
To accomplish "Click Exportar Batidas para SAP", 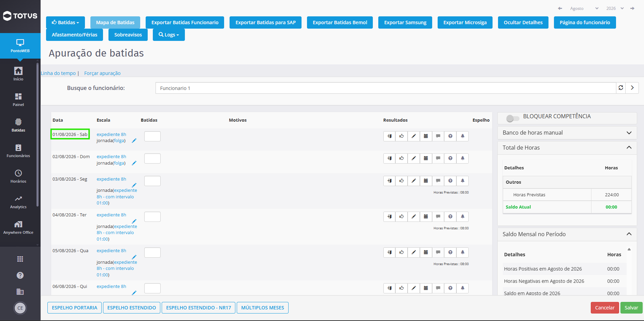I will pos(265,22).
